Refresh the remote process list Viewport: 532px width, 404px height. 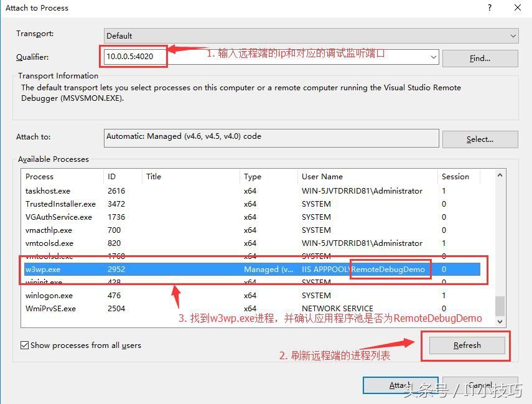[466, 345]
